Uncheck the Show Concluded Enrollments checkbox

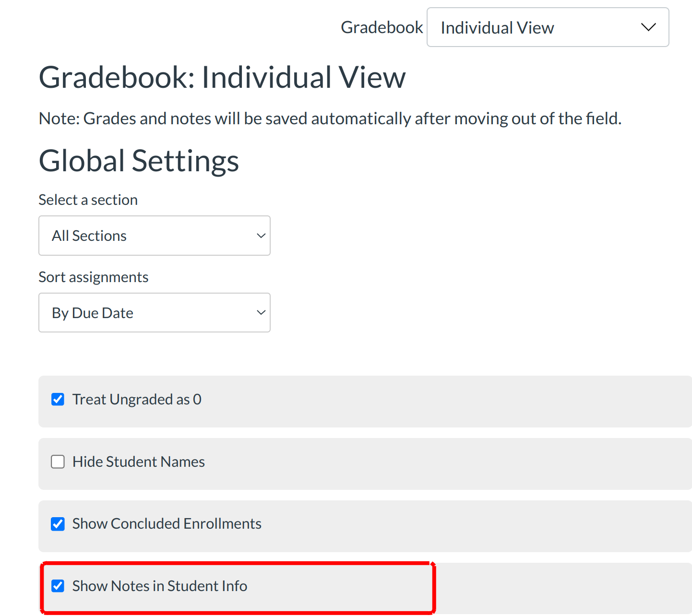(58, 524)
